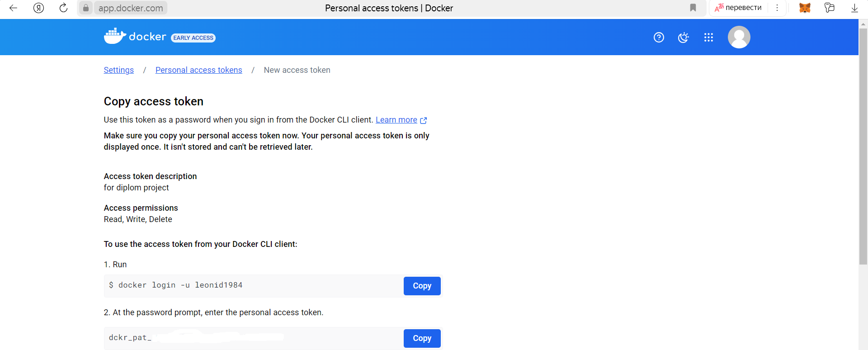Open the MetaMask fox extension
This screenshot has height=350, width=868.
(805, 8)
